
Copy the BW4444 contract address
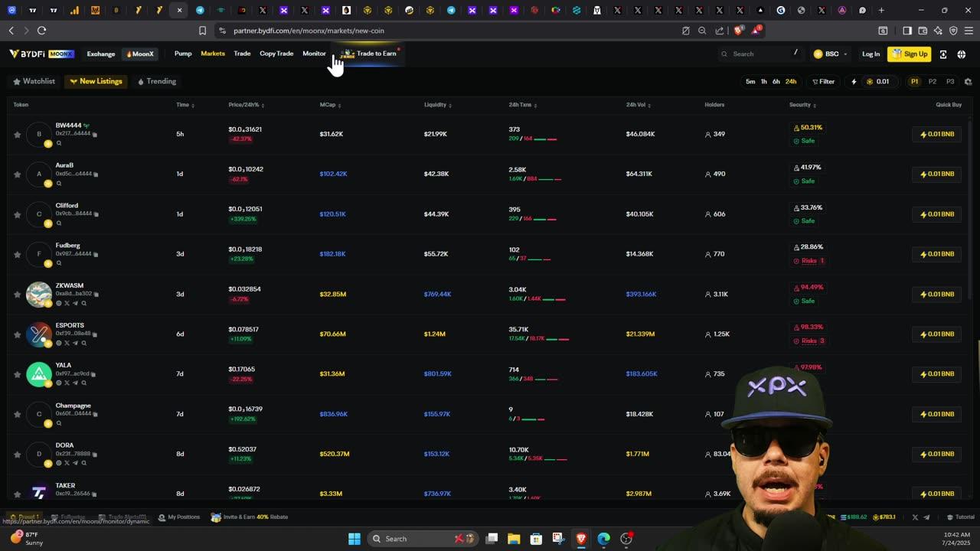coord(95,134)
